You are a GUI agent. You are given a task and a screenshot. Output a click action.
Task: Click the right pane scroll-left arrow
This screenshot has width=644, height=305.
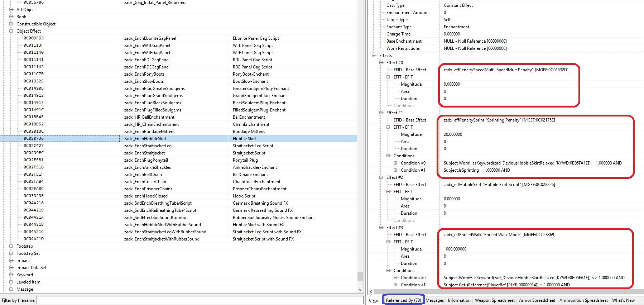pos(371,292)
